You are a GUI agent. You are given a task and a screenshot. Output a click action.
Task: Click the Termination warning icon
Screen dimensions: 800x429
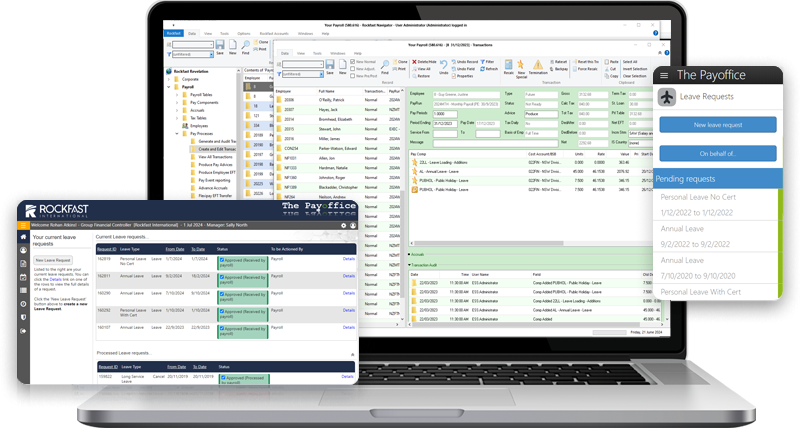[x=538, y=66]
